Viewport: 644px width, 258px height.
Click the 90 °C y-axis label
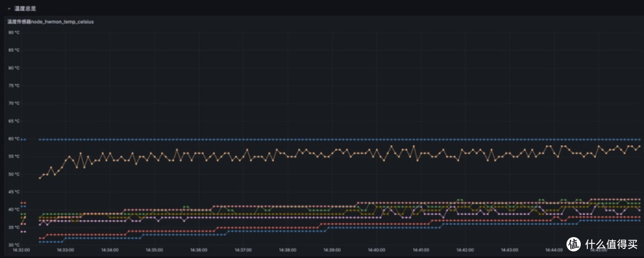14,32
